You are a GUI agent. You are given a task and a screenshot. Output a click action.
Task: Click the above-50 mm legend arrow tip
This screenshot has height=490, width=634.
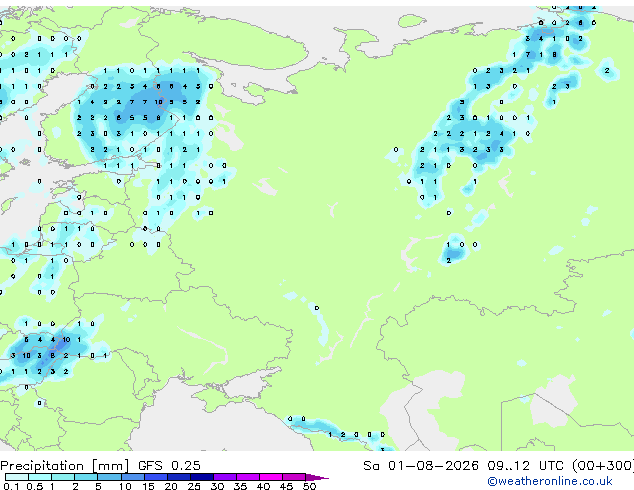pos(317,477)
